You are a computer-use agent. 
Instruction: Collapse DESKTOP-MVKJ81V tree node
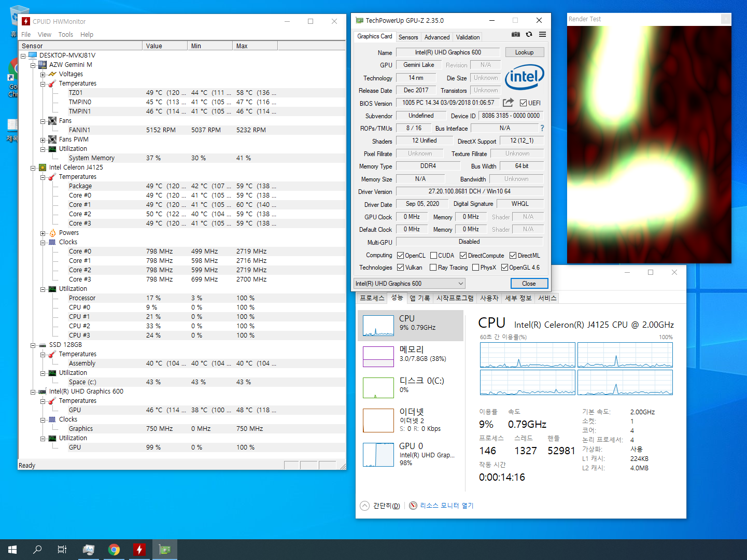[x=23, y=55]
